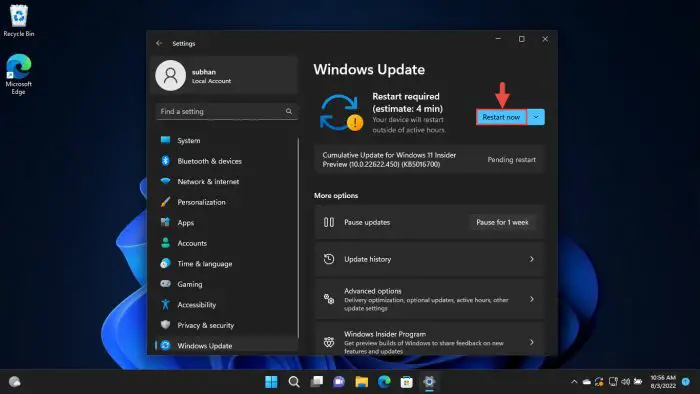Open the Update history row

coord(429,259)
